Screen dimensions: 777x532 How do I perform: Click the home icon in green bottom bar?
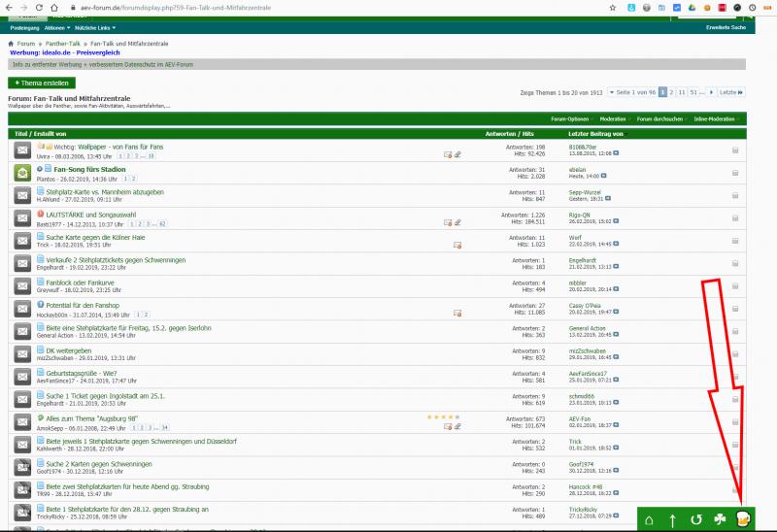point(649,520)
